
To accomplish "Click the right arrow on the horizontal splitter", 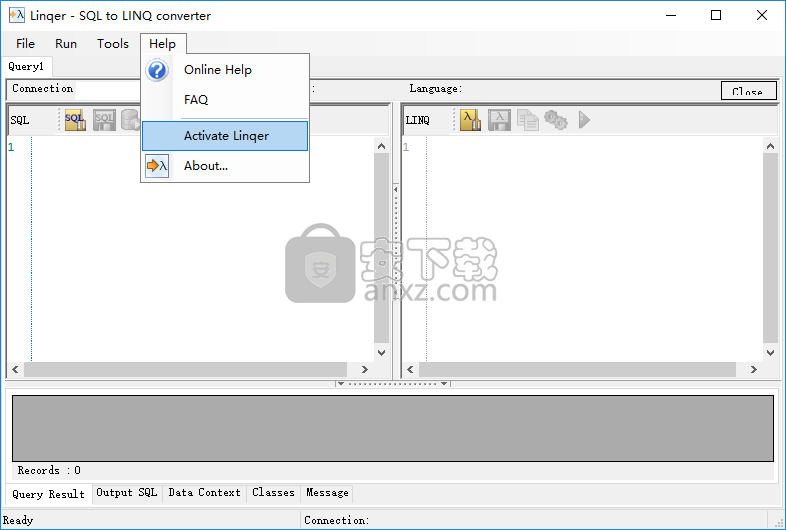I will (x=444, y=384).
